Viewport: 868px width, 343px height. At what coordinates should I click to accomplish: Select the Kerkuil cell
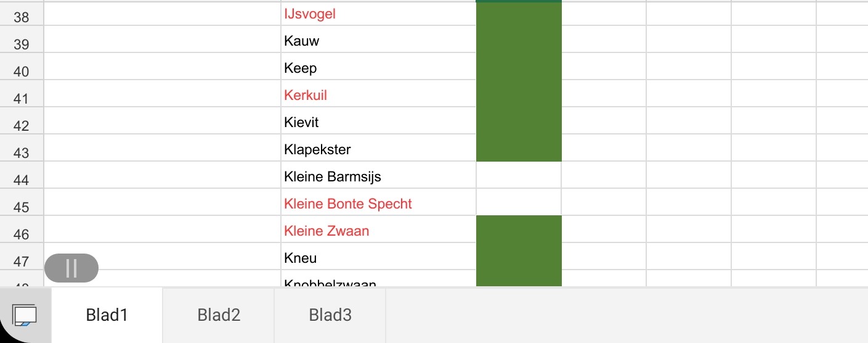pos(378,95)
